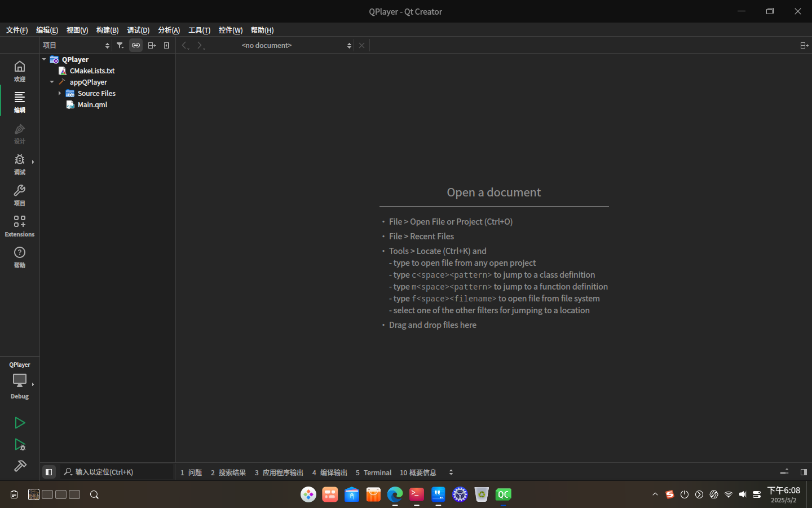Expand the Source Files folder
Screen dimensions: 812x508
click(60, 93)
